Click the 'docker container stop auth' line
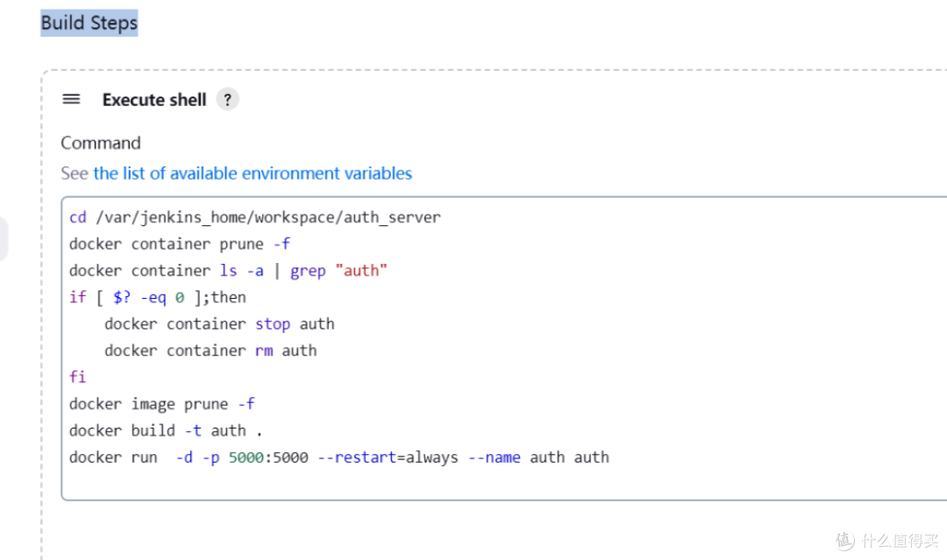Screen dimensions: 947x560 click(x=219, y=324)
